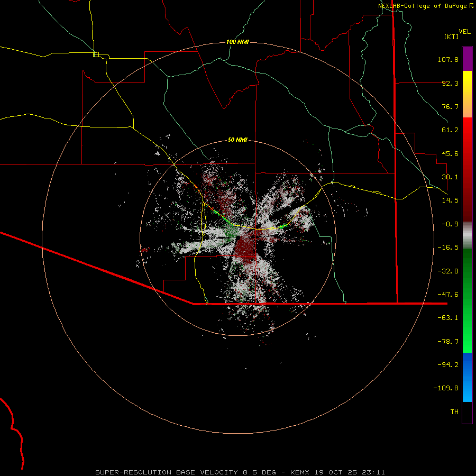Click the green segment of the color bar
Image resolution: width=476 pixels, height=476 pixels.
click(467, 300)
